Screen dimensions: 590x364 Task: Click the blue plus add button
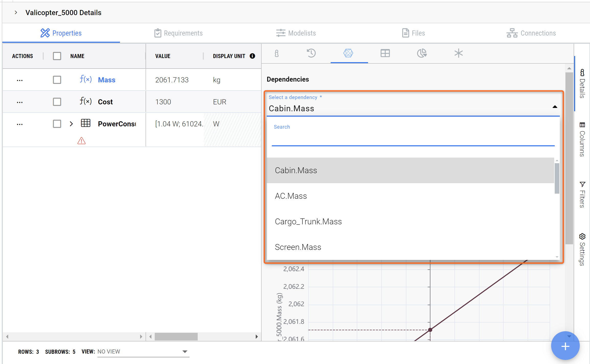(x=565, y=346)
